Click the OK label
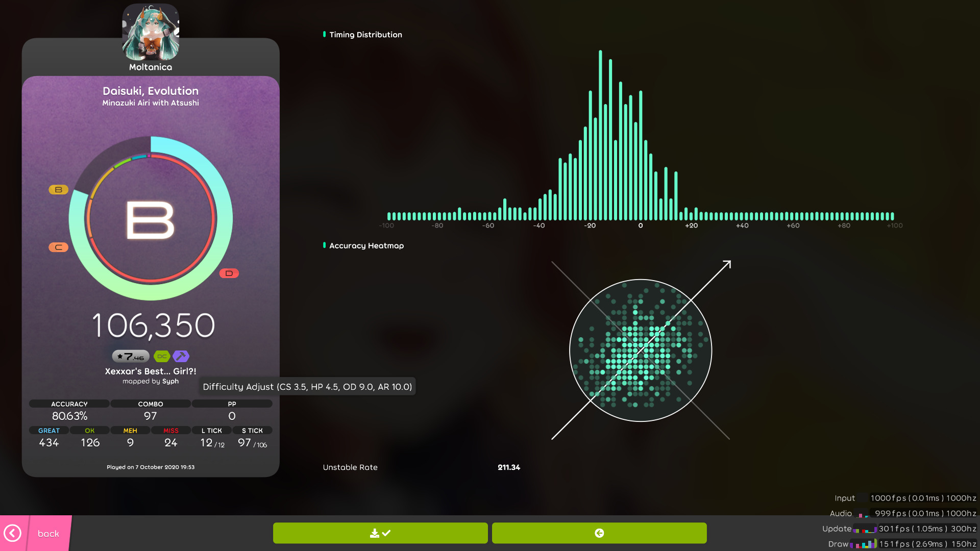This screenshot has height=551, width=980. point(90,431)
